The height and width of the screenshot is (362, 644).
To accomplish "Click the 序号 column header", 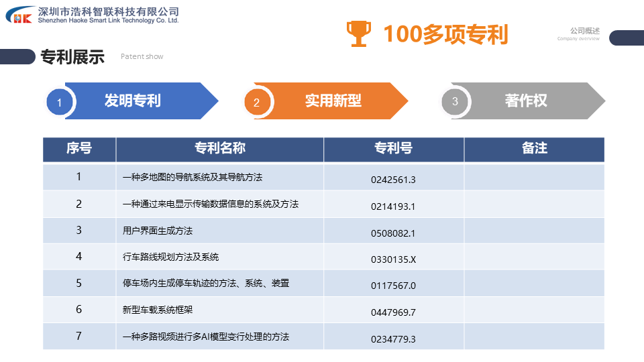I will [79, 149].
